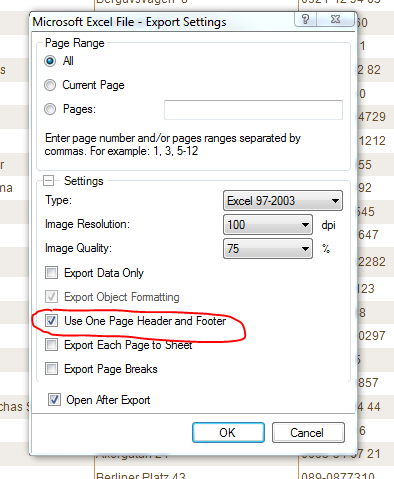Image resolution: width=394 pixels, height=479 pixels.
Task: Uncheck Use One Page Header and Footer
Action: click(51, 321)
